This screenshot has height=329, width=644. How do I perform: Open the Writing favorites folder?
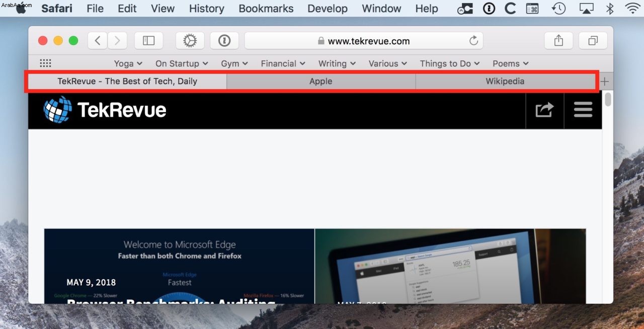pos(337,63)
